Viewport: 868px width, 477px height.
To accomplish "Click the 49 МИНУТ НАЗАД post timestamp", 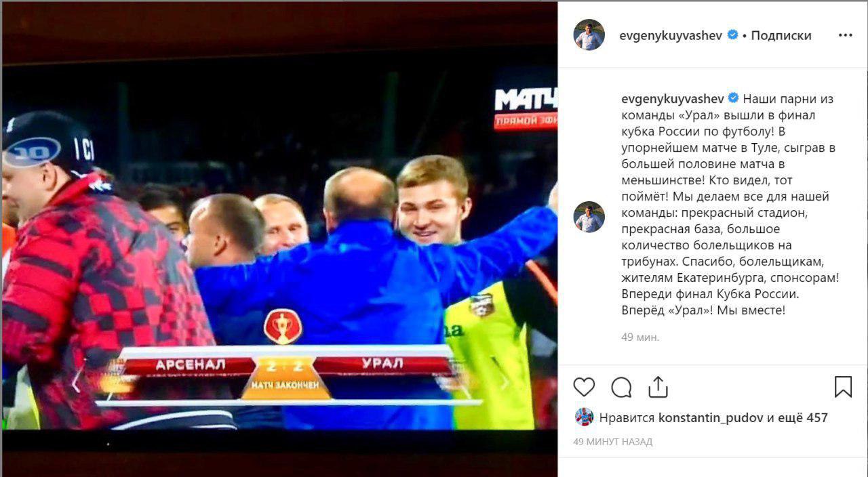I will click(x=613, y=442).
